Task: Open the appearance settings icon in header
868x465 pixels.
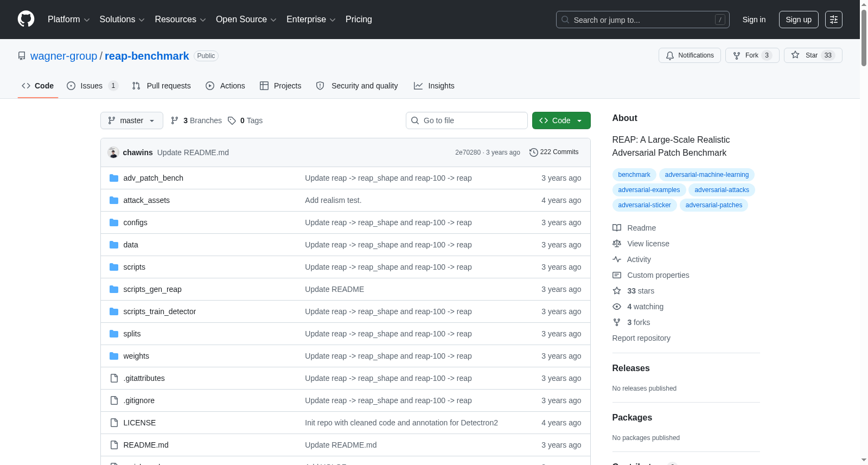Action: coord(834,20)
